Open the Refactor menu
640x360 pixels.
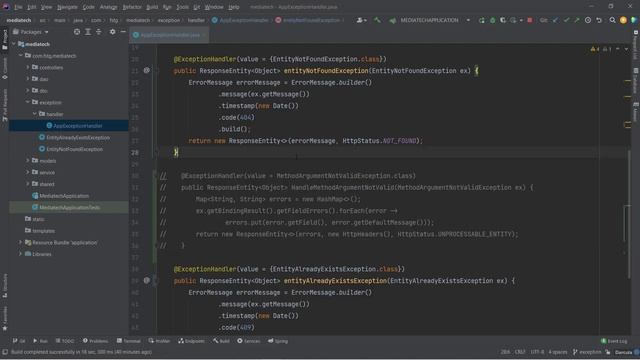tap(132, 7)
